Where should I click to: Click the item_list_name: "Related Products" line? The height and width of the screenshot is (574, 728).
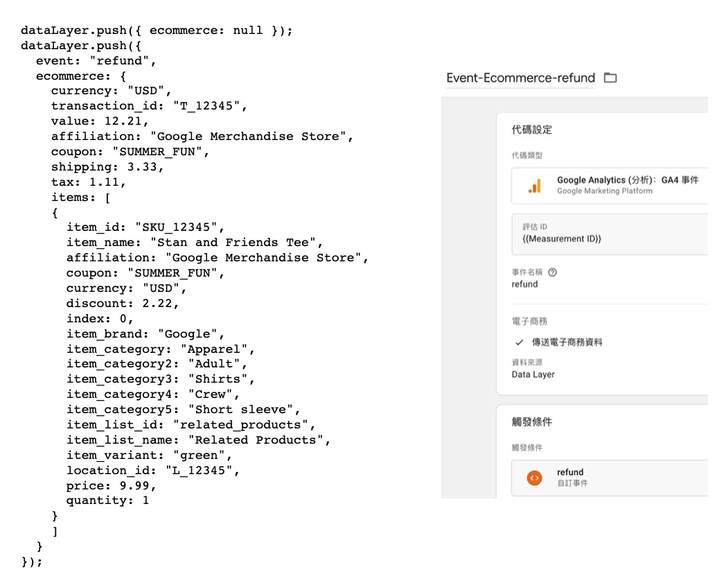click(198, 440)
